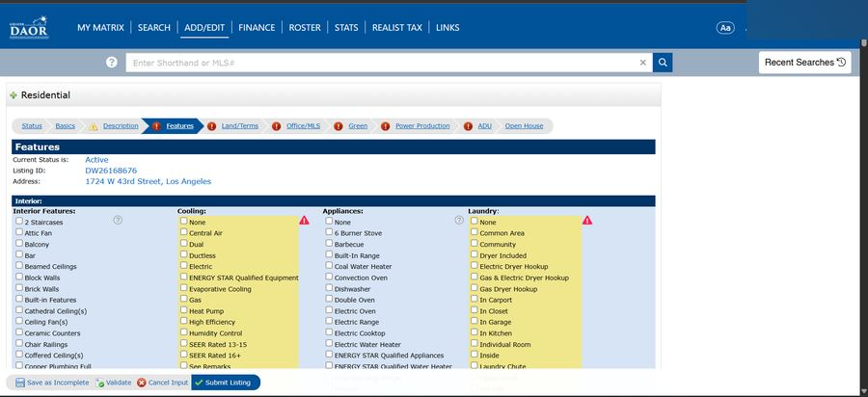868x397 pixels.
Task: Go to the Office/MLS step tab
Action: click(304, 126)
